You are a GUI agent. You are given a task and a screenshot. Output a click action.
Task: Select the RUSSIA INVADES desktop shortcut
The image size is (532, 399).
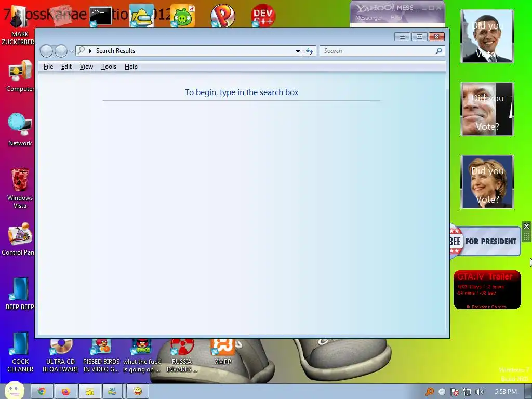[x=182, y=355]
